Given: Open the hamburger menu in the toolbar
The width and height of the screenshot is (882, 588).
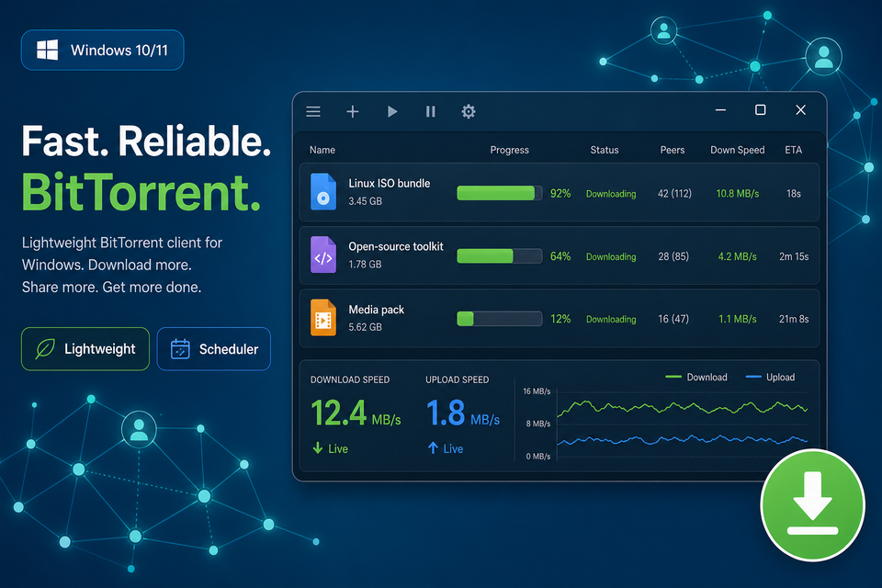Looking at the screenshot, I should pyautogui.click(x=313, y=111).
